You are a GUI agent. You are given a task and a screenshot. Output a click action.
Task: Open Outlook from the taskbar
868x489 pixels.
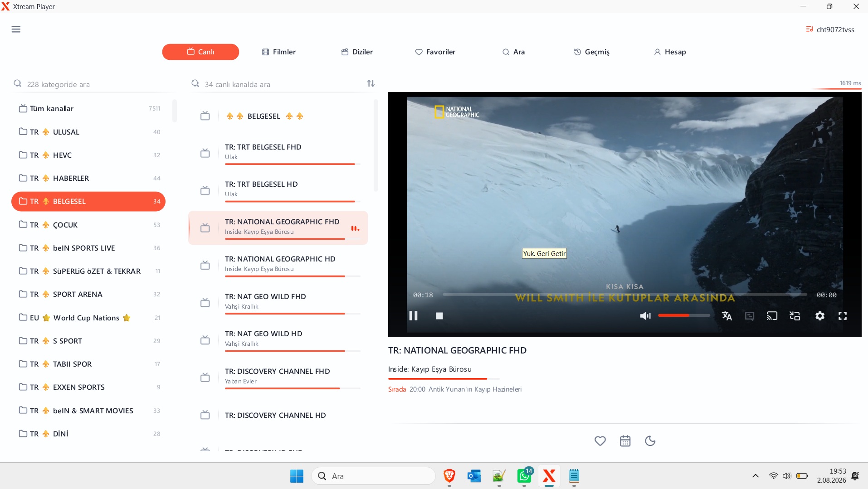474,476
